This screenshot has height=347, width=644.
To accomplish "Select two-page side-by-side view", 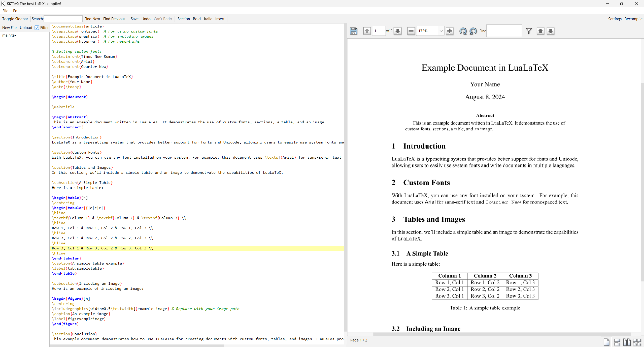I will [x=627, y=342].
